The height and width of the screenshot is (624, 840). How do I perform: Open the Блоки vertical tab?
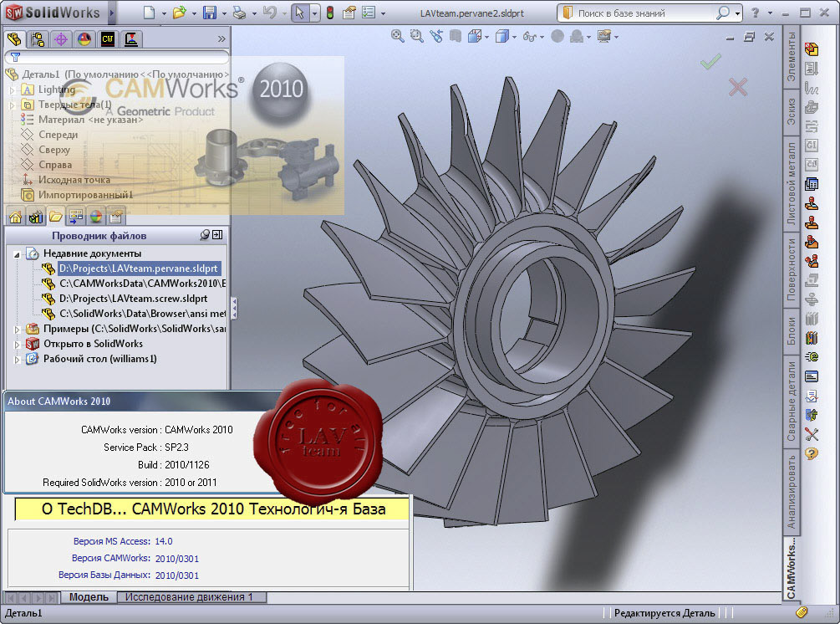point(792,330)
